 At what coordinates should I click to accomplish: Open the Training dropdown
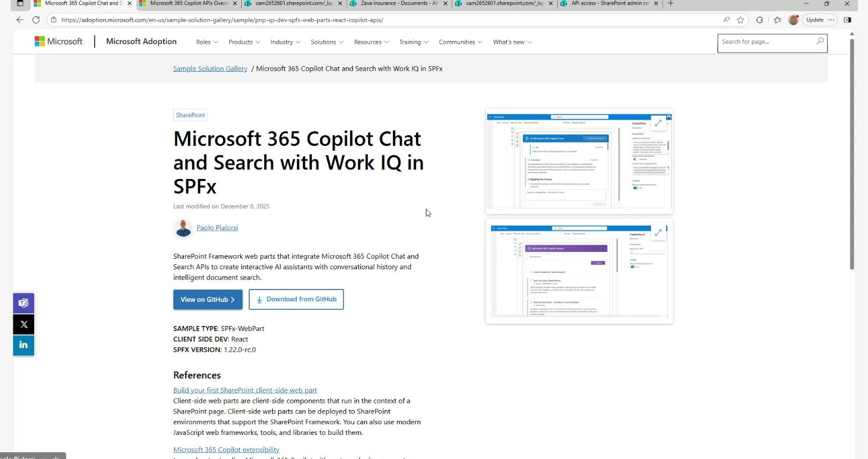point(414,42)
